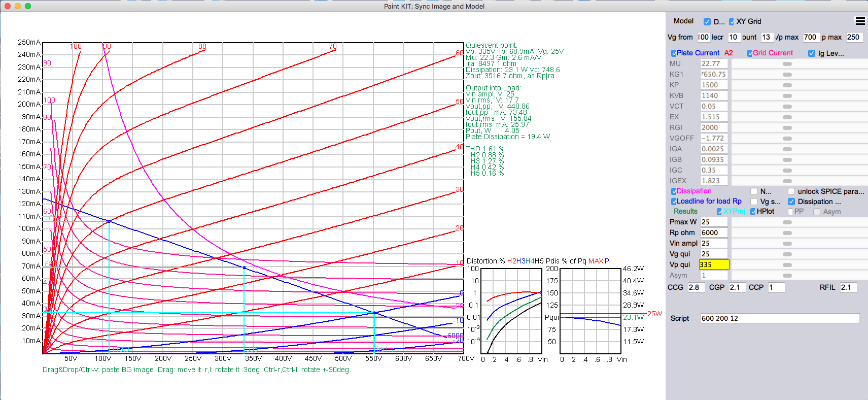Click the MU value field
The height and width of the screenshot is (400, 868).
point(714,63)
